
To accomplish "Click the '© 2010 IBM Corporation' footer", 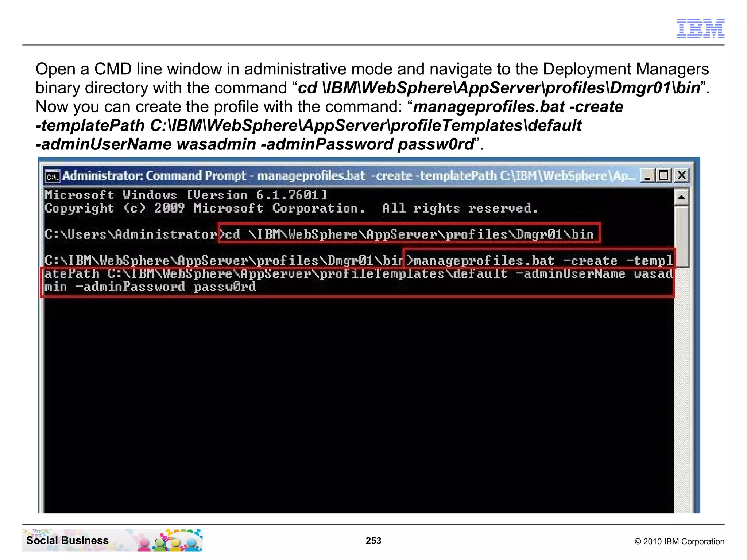I will (680, 541).
